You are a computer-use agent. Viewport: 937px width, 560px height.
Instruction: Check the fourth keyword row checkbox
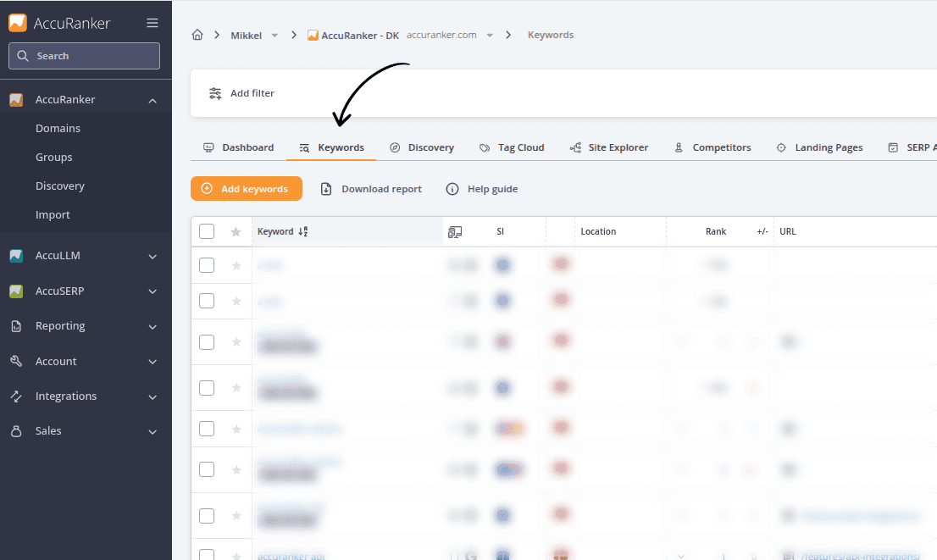[x=207, y=388]
